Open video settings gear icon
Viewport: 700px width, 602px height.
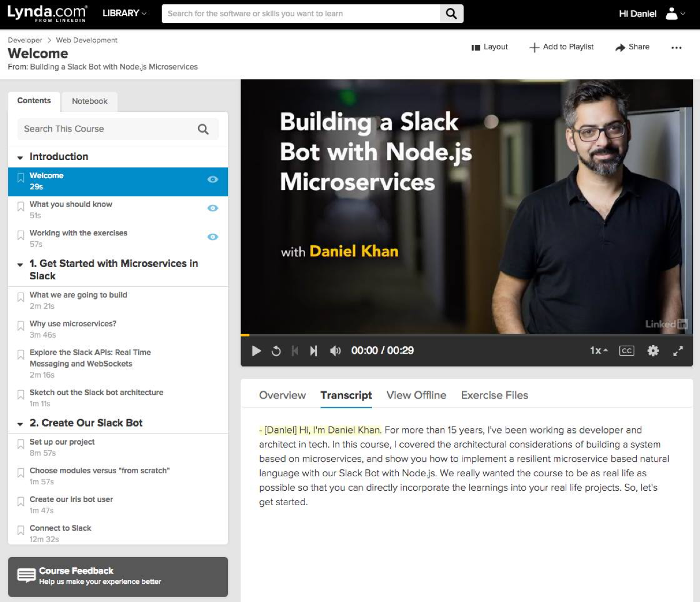pyautogui.click(x=653, y=351)
